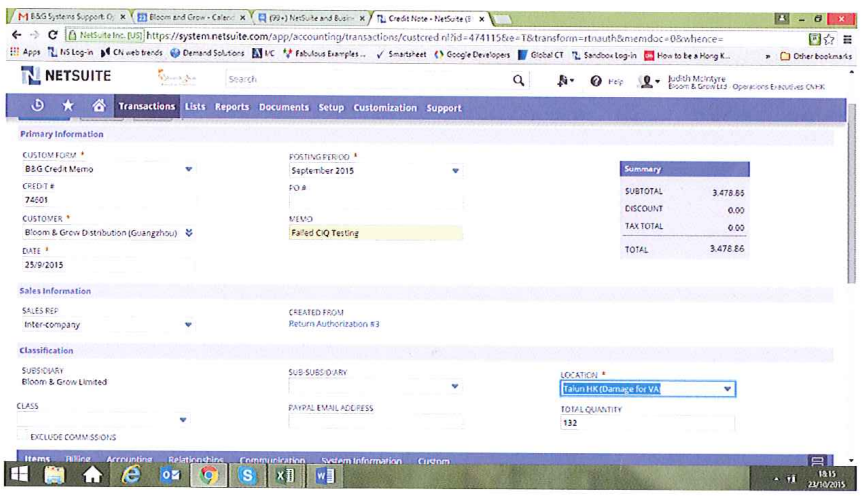Click the browser address bar URL
861x496 pixels.
pyautogui.click(x=434, y=37)
